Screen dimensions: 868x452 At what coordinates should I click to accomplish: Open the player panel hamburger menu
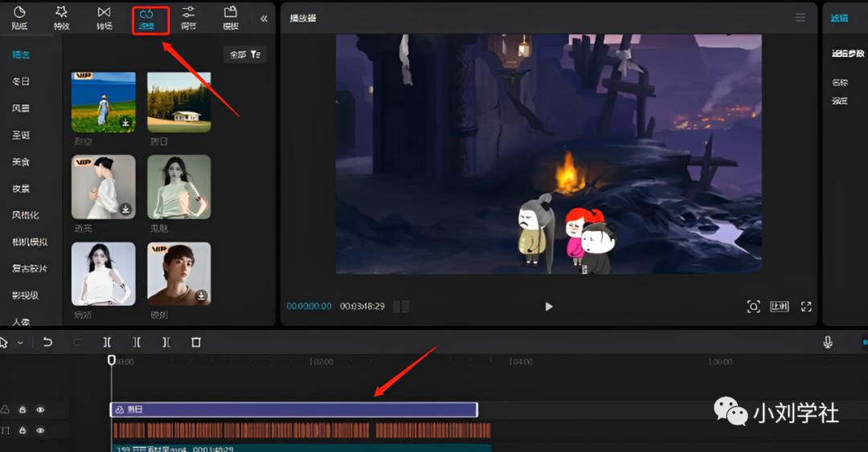tap(800, 18)
